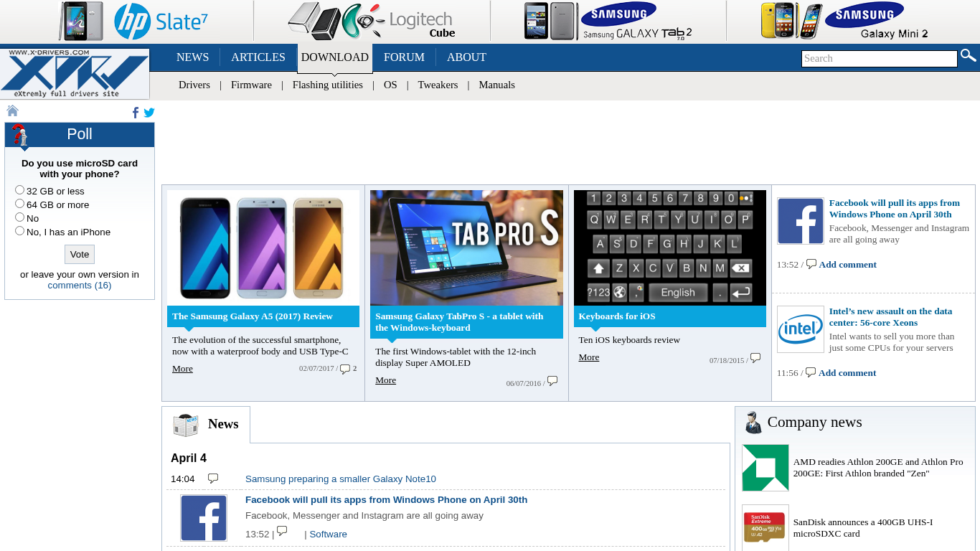The width and height of the screenshot is (980, 551).
Task: Click the home icon below the site logo
Action: (x=12, y=110)
